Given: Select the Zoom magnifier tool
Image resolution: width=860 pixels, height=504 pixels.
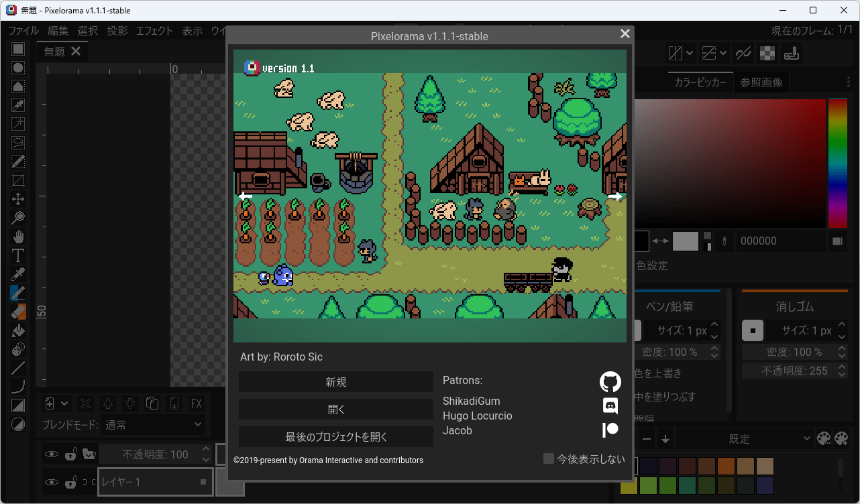Looking at the screenshot, I should pyautogui.click(x=18, y=218).
